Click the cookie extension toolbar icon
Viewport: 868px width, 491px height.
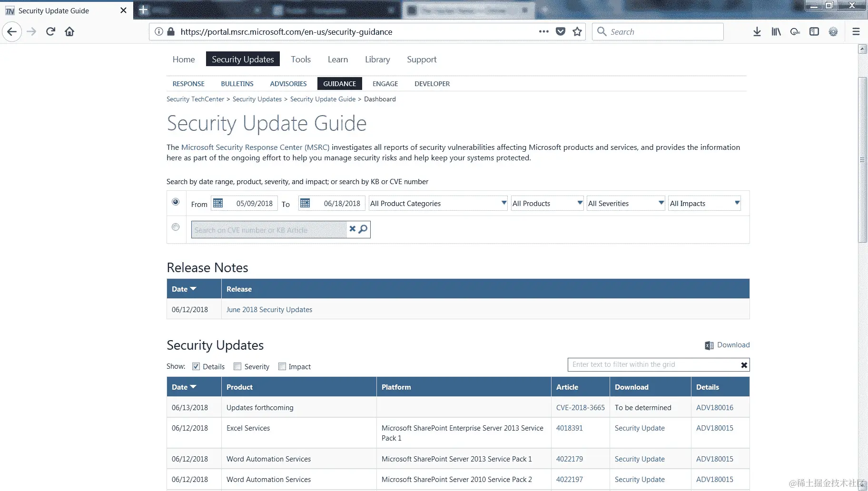pos(795,32)
